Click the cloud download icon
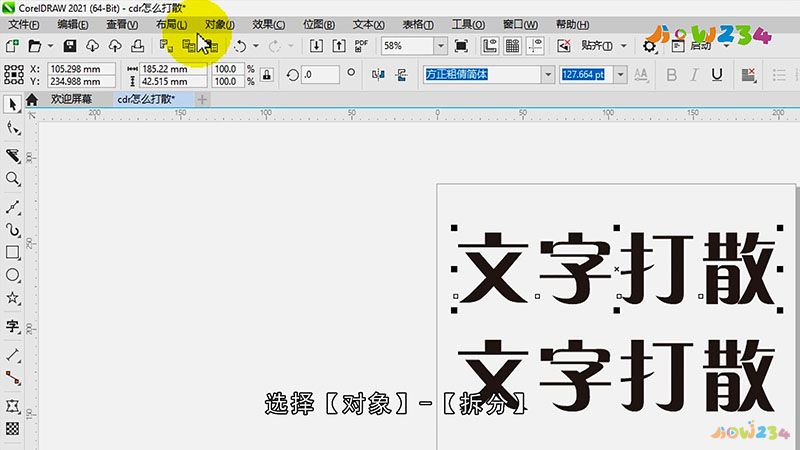The height and width of the screenshot is (450, 800). click(92, 46)
